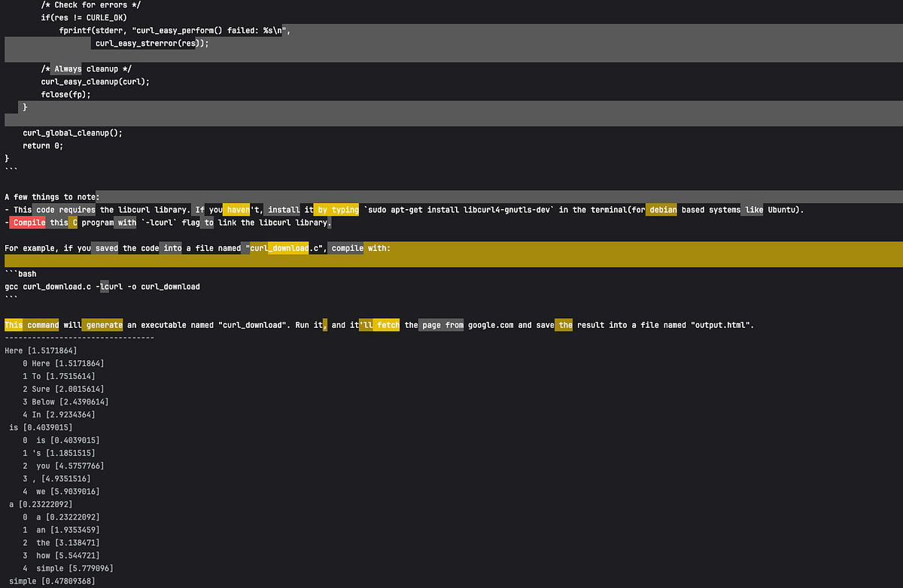This screenshot has width=903, height=588.
Task: Click the row "3 Below [2.4390614]"
Action: 65,402
